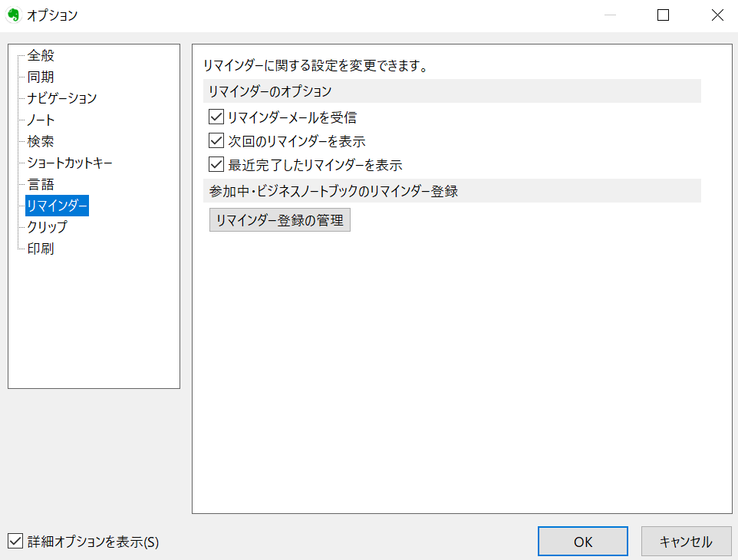Go to 検索 settings
Image resolution: width=738 pixels, height=560 pixels.
pyautogui.click(x=41, y=141)
